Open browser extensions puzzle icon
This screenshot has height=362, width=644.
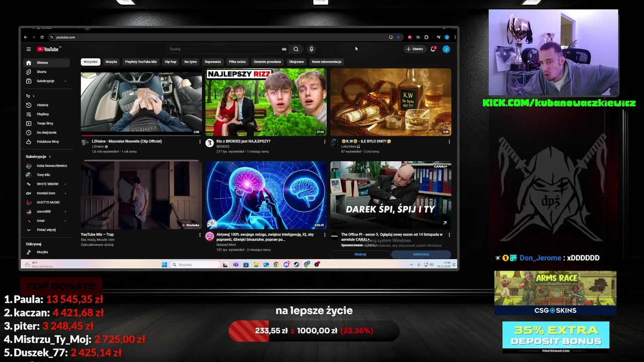pyautogui.click(x=426, y=37)
